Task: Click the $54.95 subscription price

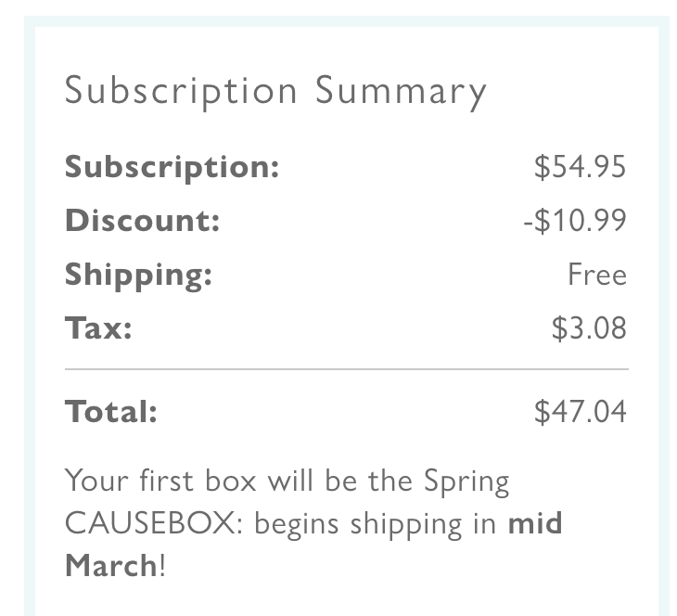Action: 580,167
